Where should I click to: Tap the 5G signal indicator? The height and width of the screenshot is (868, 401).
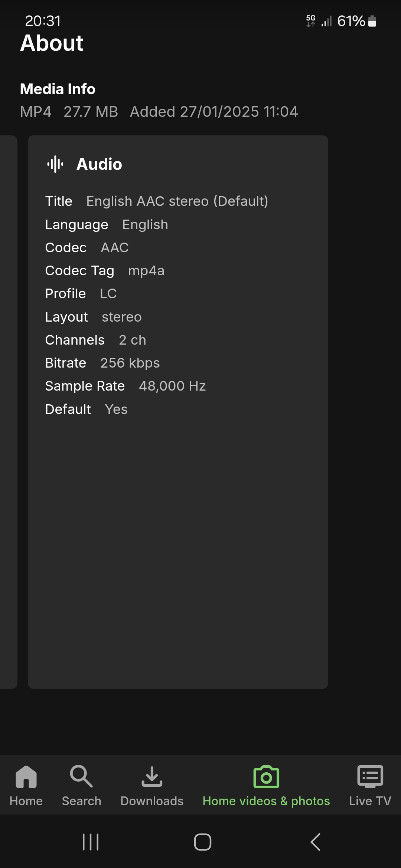click(311, 21)
